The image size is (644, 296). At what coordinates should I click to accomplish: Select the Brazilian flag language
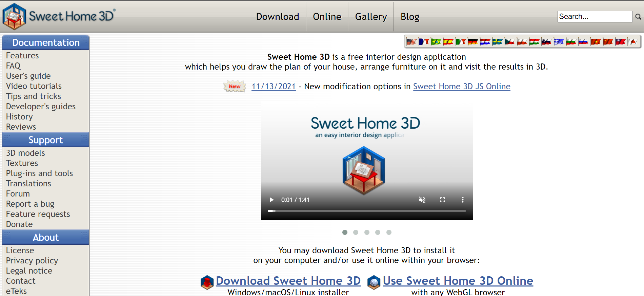436,42
